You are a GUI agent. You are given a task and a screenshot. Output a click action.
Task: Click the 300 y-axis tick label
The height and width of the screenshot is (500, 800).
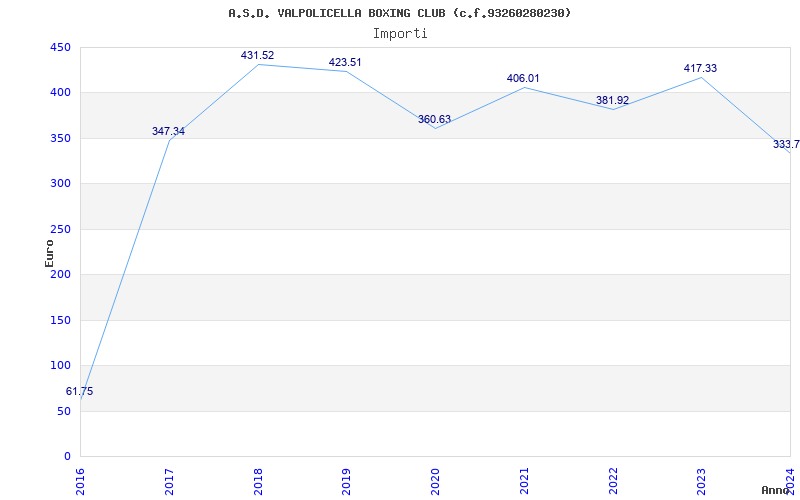pos(60,184)
